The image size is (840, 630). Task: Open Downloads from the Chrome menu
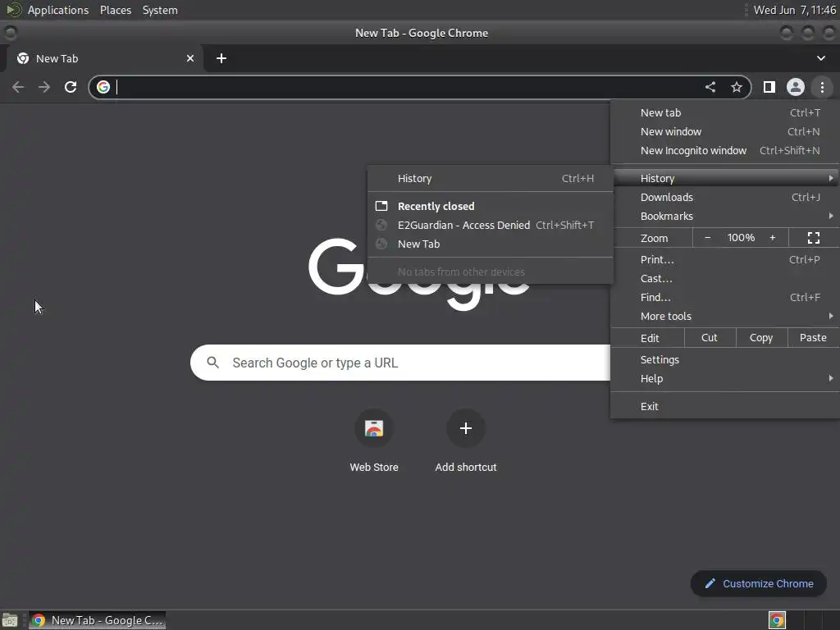click(x=725, y=197)
